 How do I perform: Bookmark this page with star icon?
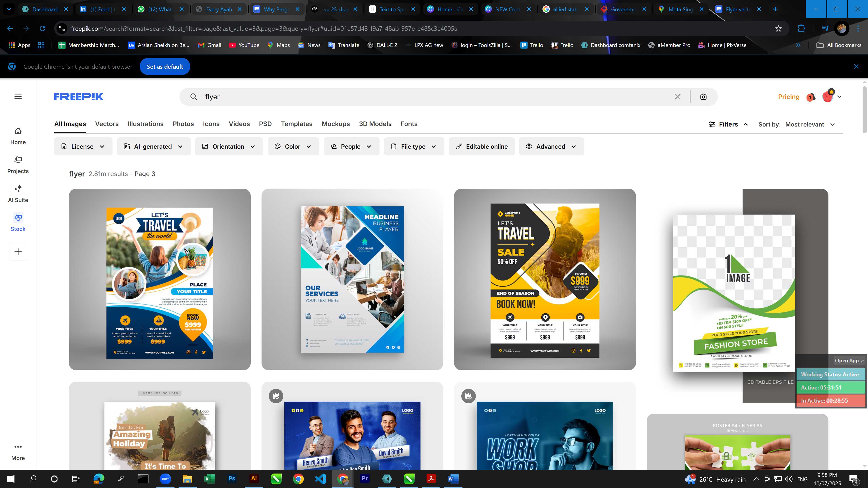778,29
